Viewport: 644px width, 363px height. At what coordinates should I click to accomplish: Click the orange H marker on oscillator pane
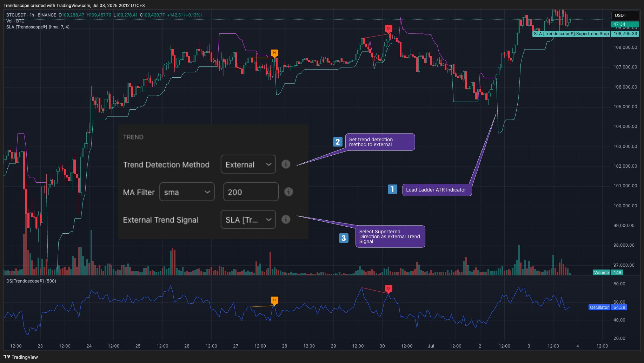click(274, 300)
